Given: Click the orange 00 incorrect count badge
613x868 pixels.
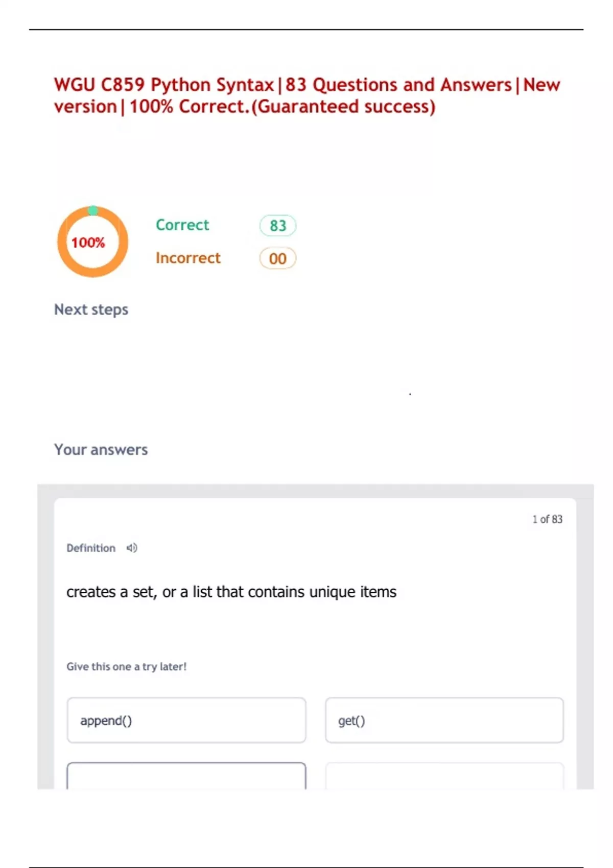Looking at the screenshot, I should pos(278,258).
